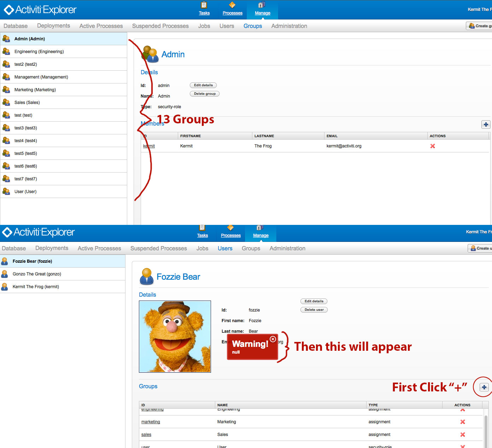
Task: Open Active Processes tab on the Groups page
Action: [x=101, y=26]
